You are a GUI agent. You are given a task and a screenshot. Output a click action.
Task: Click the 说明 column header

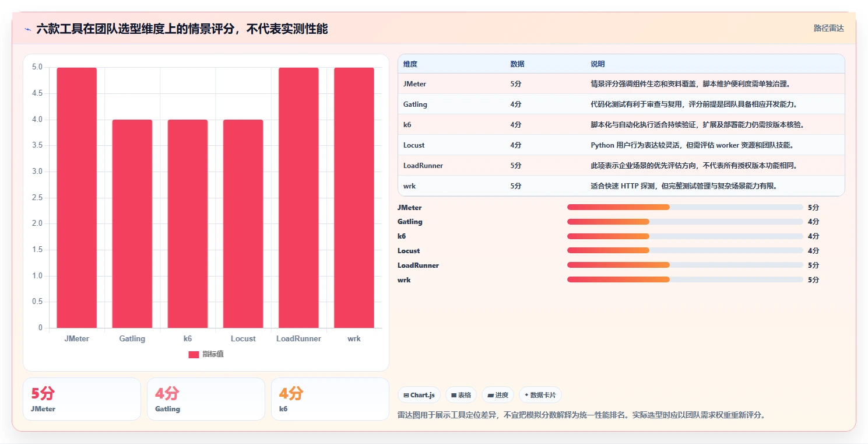598,64
